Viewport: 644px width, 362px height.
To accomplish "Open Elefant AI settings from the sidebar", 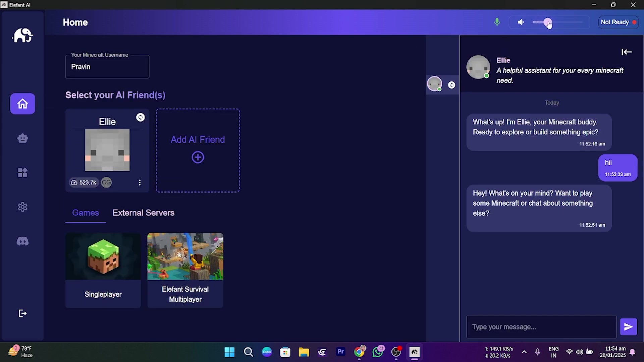I will click(x=22, y=207).
